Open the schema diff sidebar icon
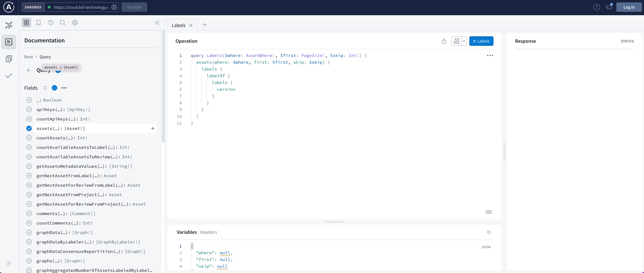 [x=9, y=59]
